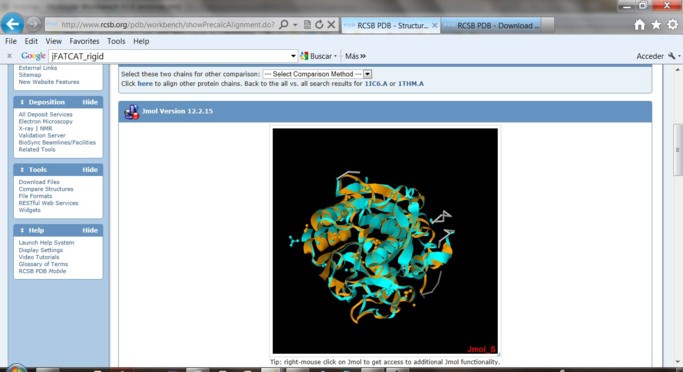Follow the 1IC6.A search results link
This screenshot has height=372, width=683.
(376, 84)
